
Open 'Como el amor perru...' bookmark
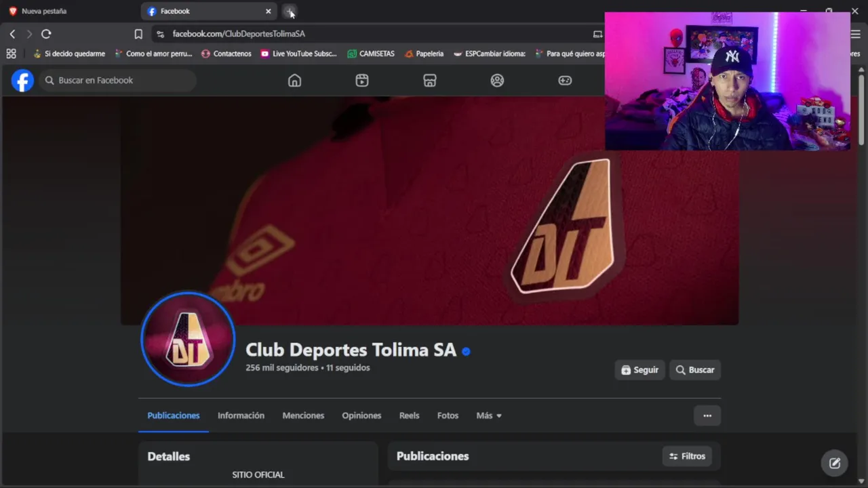pyautogui.click(x=153, y=54)
